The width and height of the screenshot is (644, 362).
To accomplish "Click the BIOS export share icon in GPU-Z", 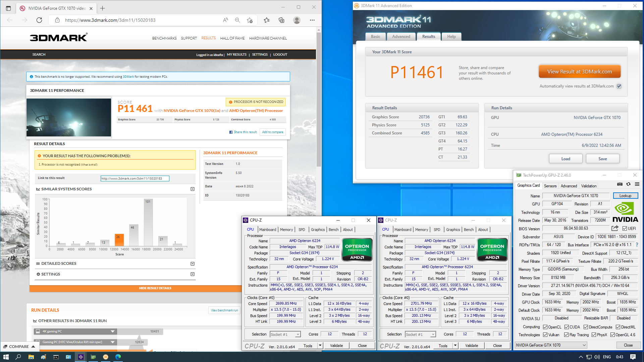I will pyautogui.click(x=615, y=228).
